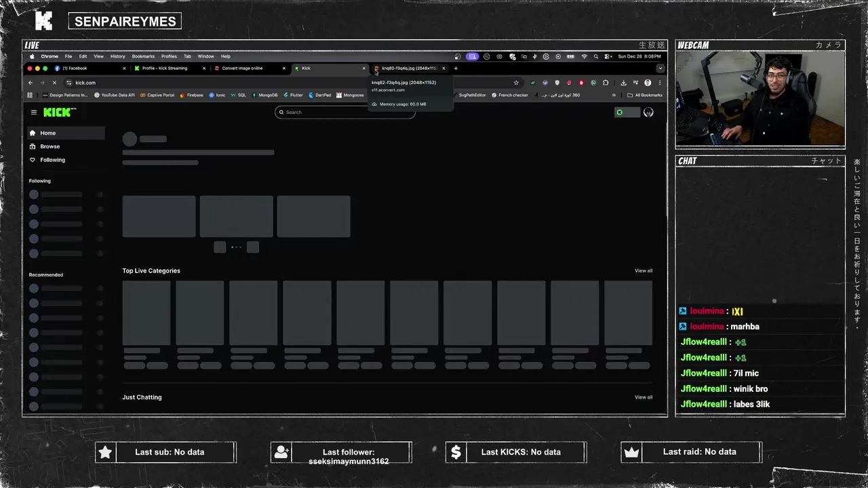Open the Kick sidebar hamburger menu
This screenshot has width=868, height=488.
(34, 113)
